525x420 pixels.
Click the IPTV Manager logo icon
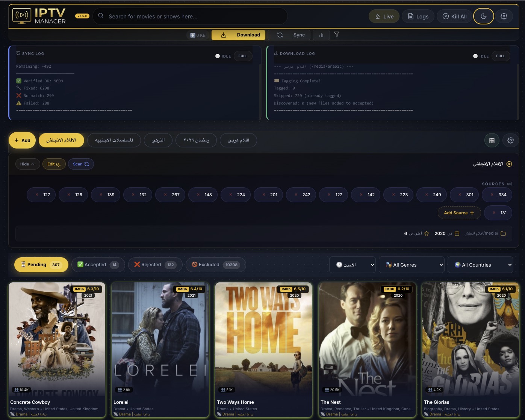[21, 16]
